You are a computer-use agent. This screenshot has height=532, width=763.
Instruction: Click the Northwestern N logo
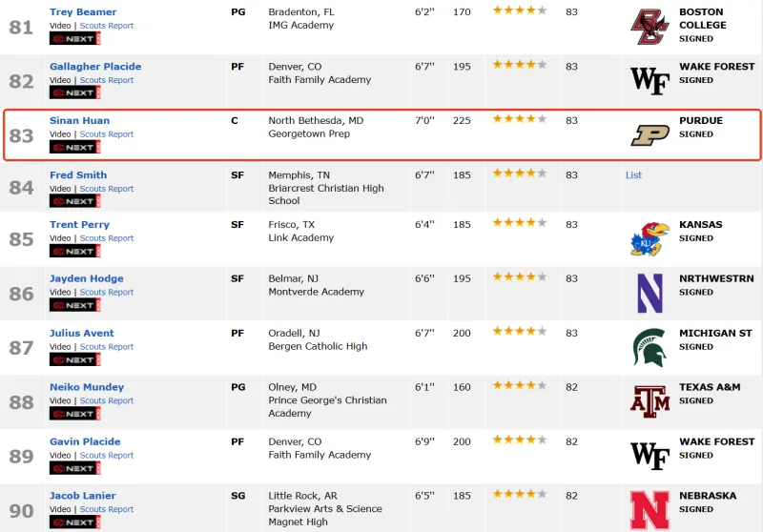tap(650, 294)
